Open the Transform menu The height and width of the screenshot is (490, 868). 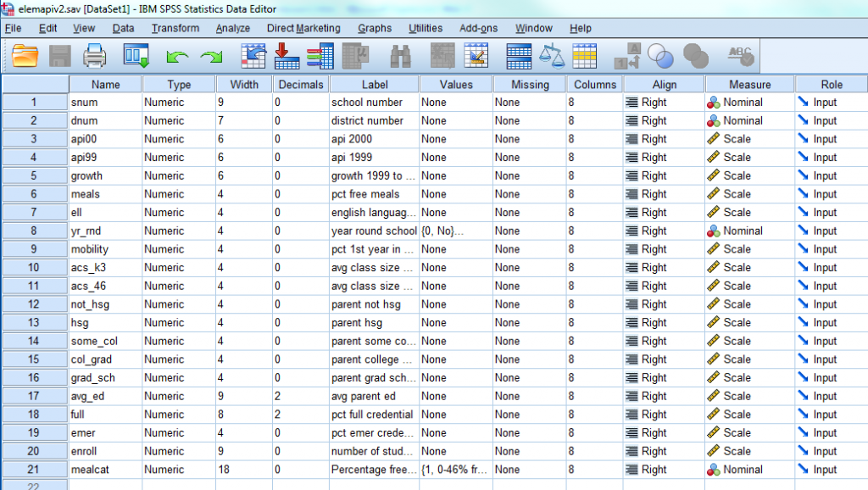tap(175, 28)
